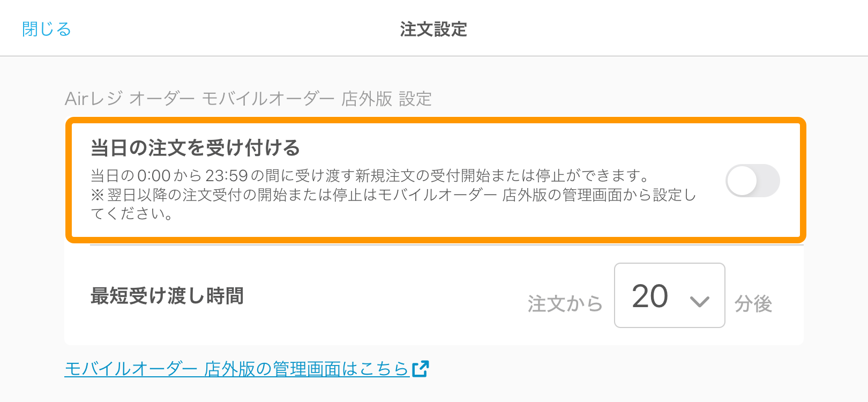The height and width of the screenshot is (402, 868).
Task: Click the 注文設定 page title
Action: [x=433, y=29]
